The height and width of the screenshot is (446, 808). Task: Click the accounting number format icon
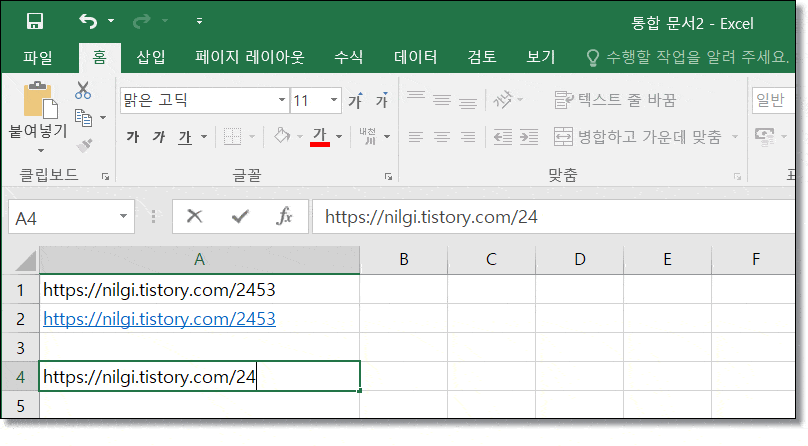(765, 136)
